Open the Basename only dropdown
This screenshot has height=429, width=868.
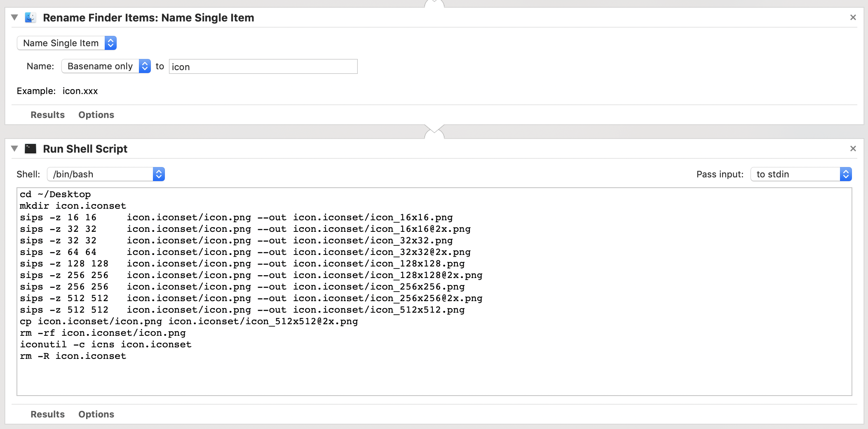pos(145,66)
